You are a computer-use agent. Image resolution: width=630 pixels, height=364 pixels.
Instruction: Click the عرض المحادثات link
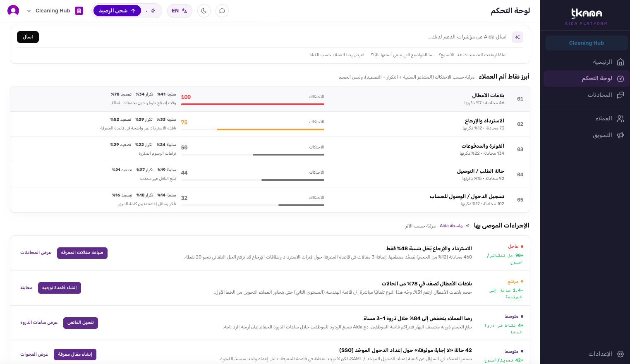tap(36, 253)
